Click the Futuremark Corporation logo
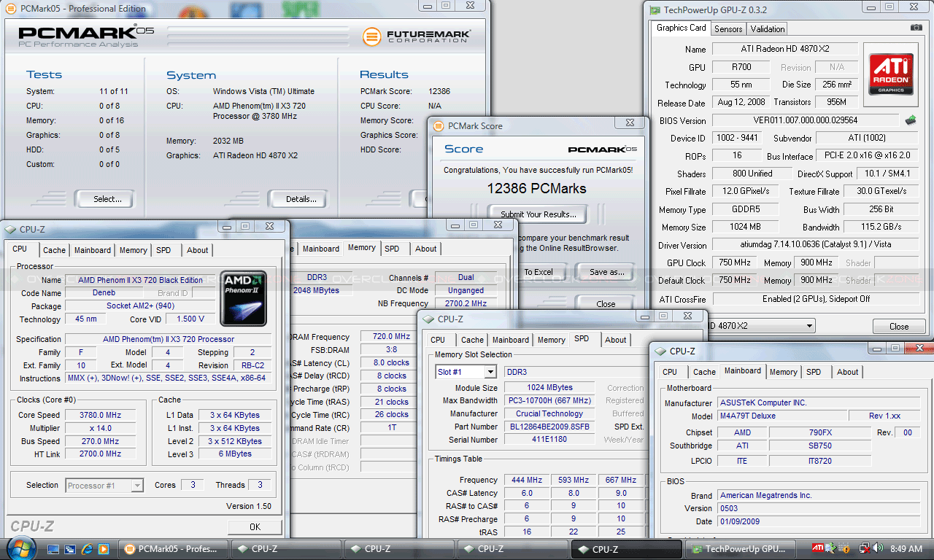Screen dimensions: 934x560 click(417, 36)
